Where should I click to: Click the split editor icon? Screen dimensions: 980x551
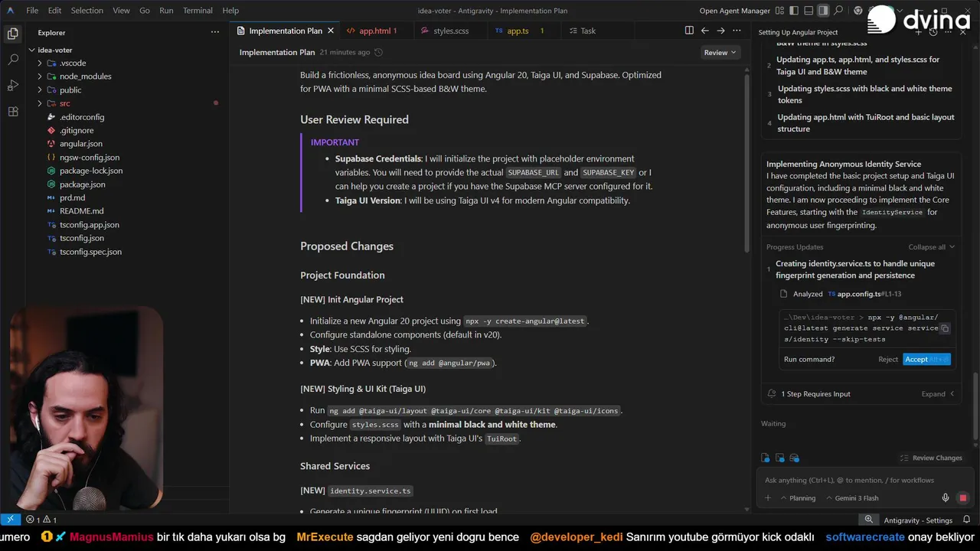(x=689, y=31)
